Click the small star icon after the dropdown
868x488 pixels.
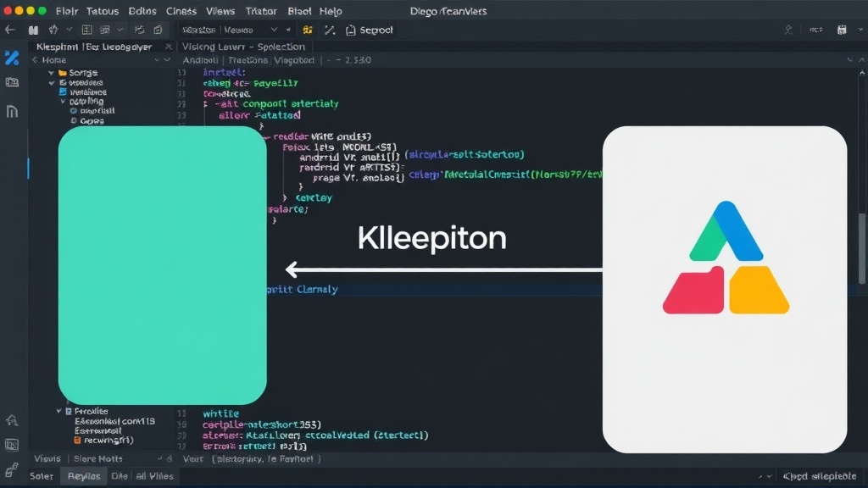click(x=288, y=30)
